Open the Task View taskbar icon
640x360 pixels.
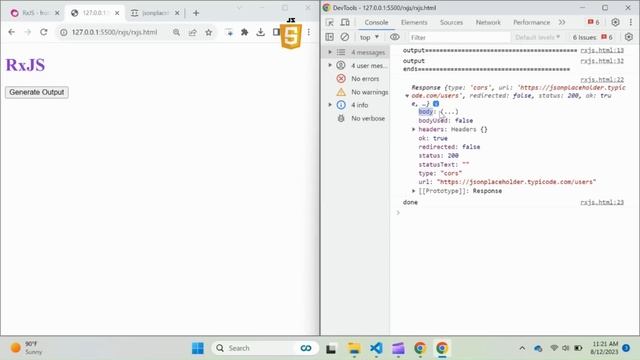pyautogui.click(x=331, y=348)
